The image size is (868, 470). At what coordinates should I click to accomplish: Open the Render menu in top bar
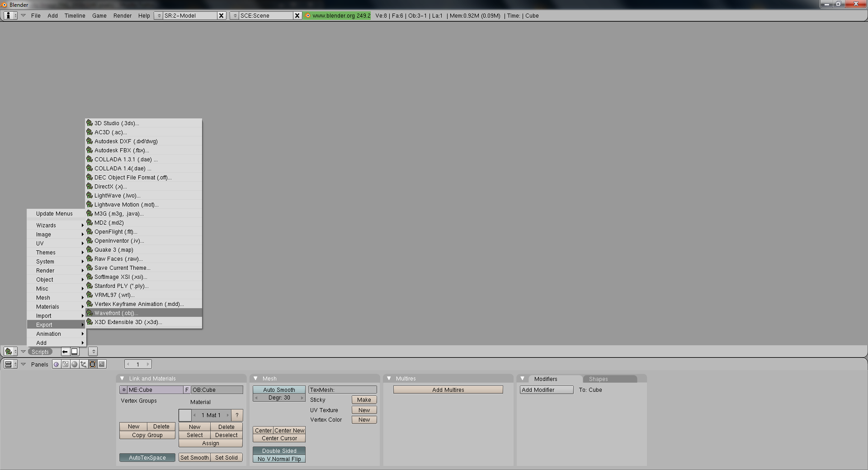point(122,15)
